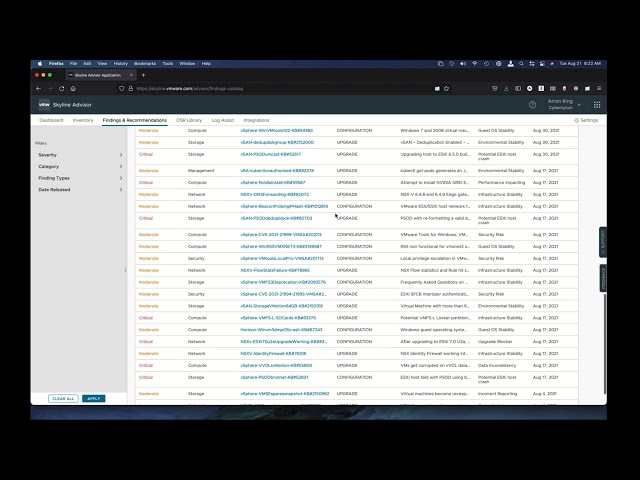This screenshot has height=480, width=640.
Task: Go back with the browser back arrow
Action: click(x=38, y=89)
